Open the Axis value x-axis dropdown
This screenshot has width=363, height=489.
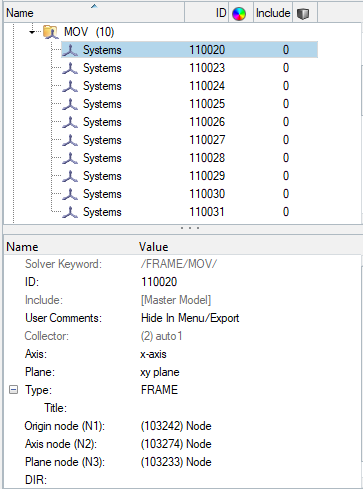249,354
